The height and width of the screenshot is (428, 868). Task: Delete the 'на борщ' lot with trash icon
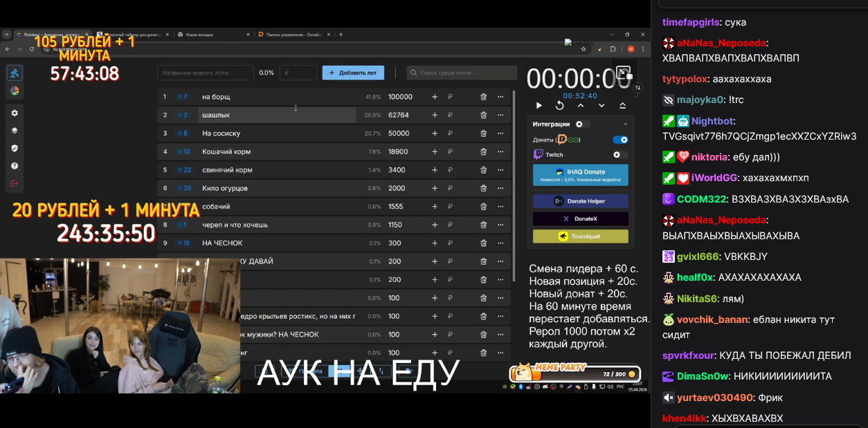[483, 97]
